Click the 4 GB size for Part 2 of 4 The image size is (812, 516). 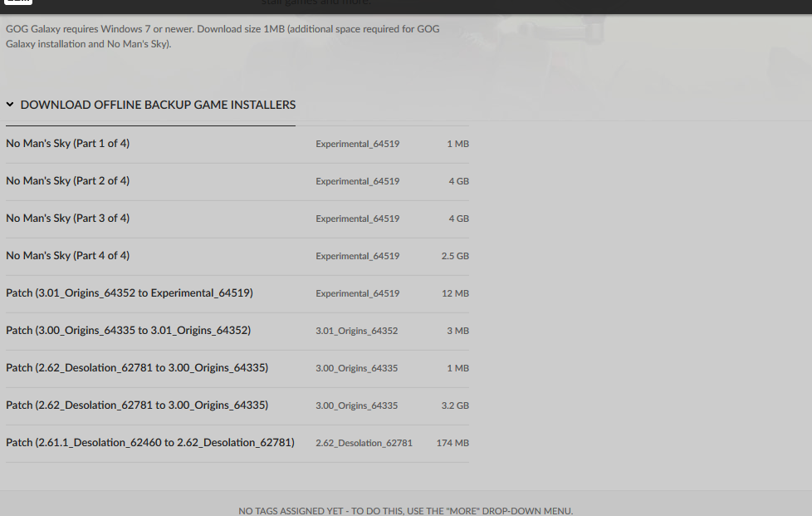[459, 181]
